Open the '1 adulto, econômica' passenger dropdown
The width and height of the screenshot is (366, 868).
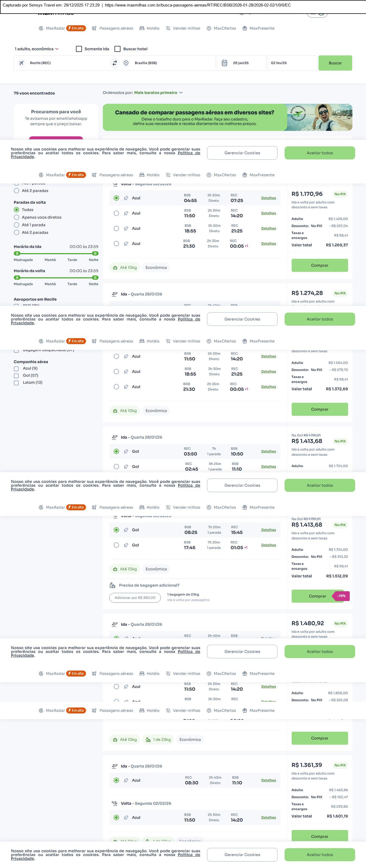36,49
